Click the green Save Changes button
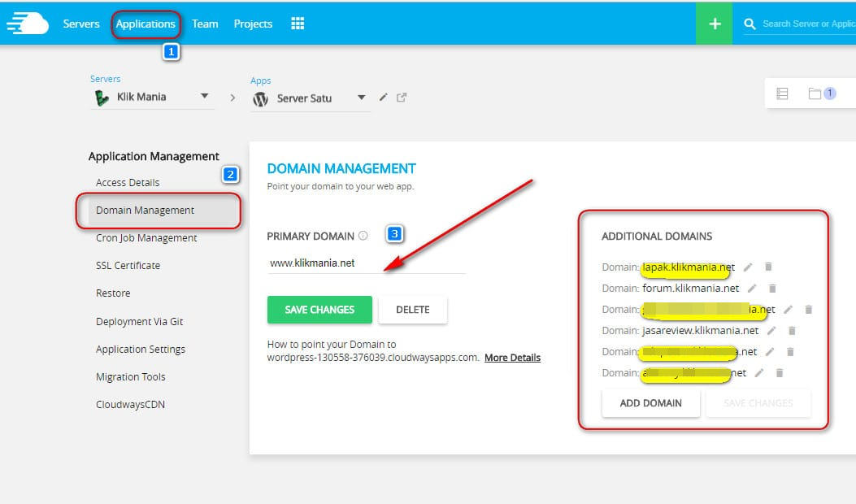 pos(319,310)
